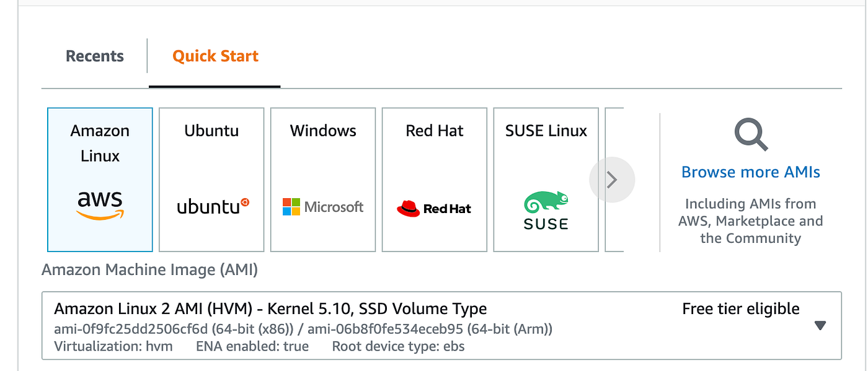
Task: Pick the SUSE Linux card title
Action: pos(546,131)
